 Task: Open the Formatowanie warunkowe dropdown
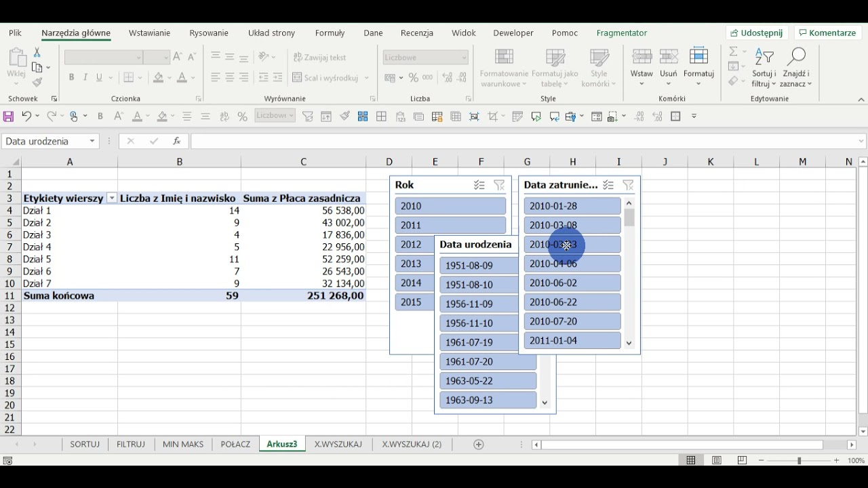point(504,68)
